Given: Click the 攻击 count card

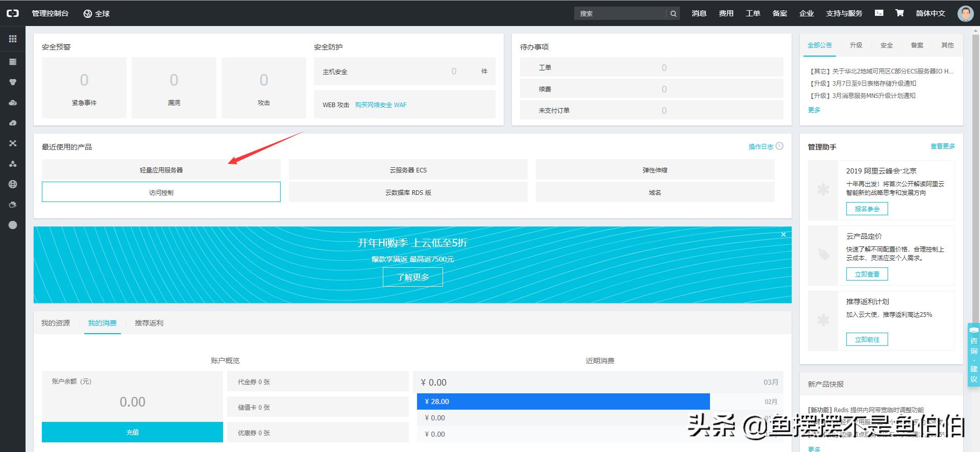Looking at the screenshot, I should pyautogui.click(x=264, y=88).
